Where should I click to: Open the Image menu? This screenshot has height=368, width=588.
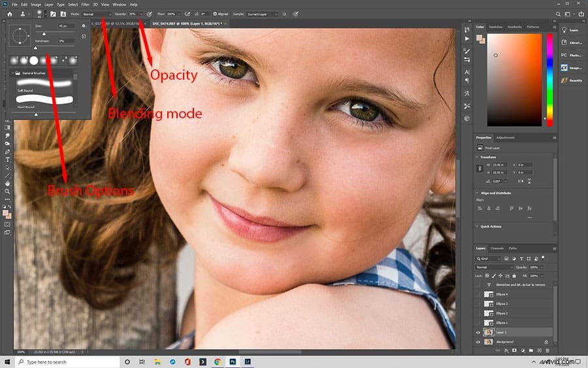pos(36,5)
